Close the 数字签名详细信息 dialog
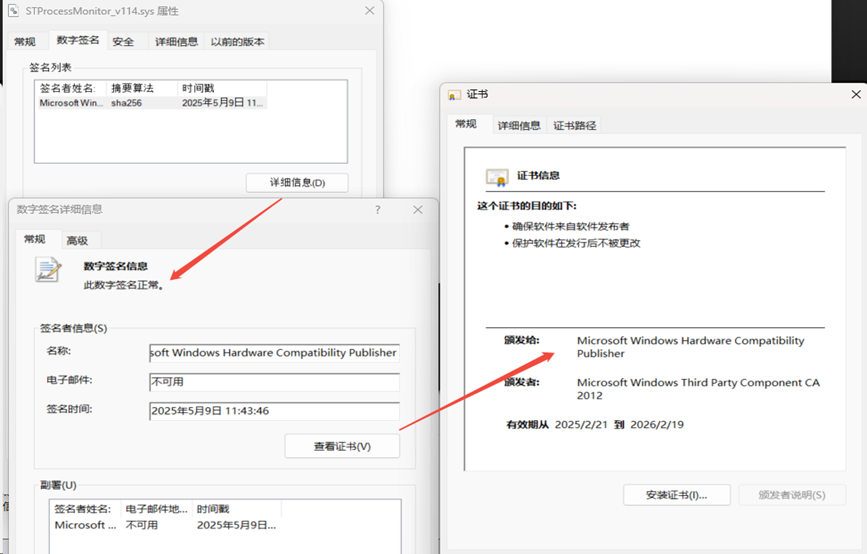 tap(418, 210)
